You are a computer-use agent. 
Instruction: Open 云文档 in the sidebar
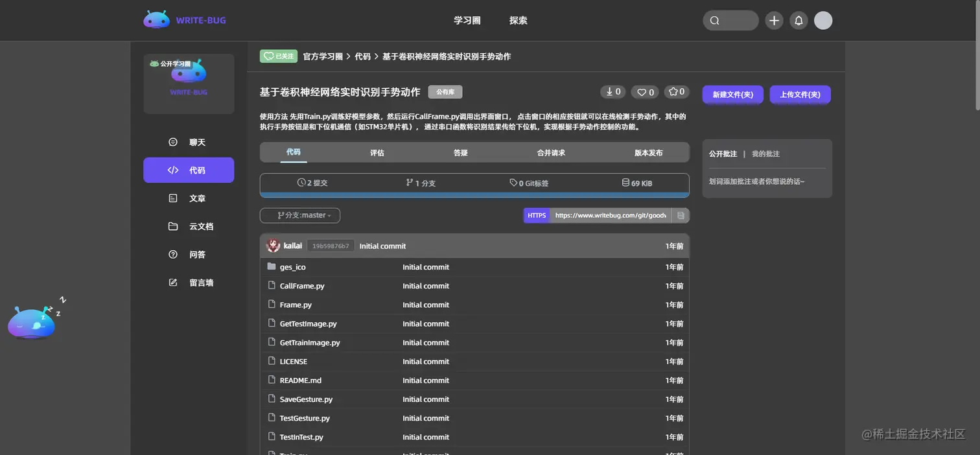tap(189, 226)
